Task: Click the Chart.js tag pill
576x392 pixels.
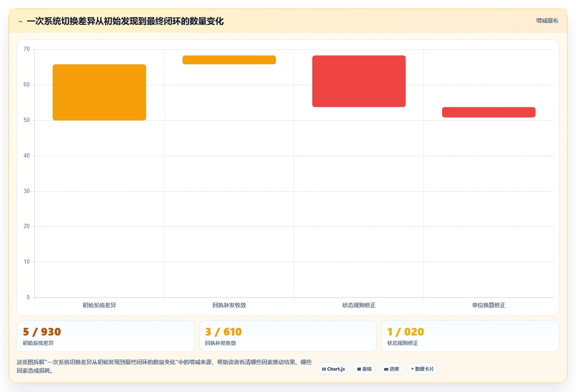Action: tap(333, 369)
